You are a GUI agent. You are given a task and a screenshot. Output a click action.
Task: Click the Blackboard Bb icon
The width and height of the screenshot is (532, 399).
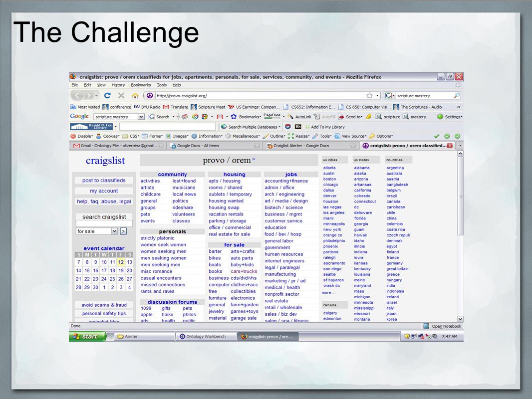point(298,127)
